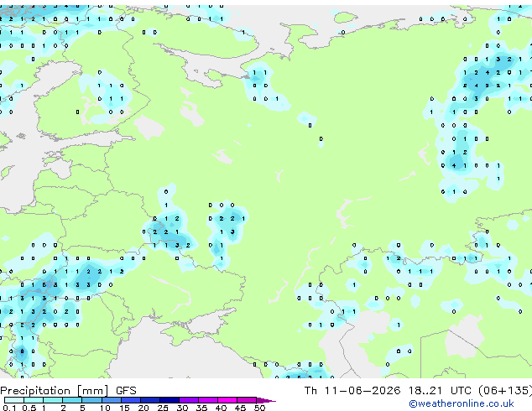
Task: Click the '10' legend scale label
Action: pos(105,408)
